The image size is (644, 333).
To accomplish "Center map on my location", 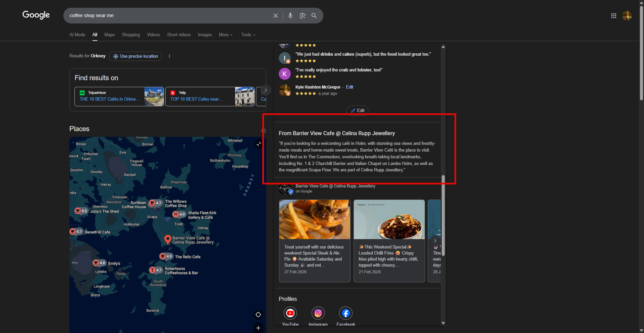I will click(x=258, y=315).
